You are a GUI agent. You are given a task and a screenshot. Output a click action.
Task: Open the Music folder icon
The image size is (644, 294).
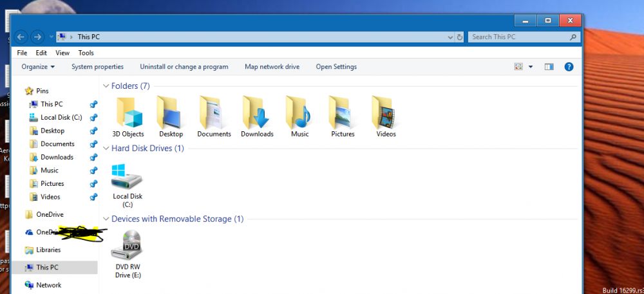click(x=299, y=113)
